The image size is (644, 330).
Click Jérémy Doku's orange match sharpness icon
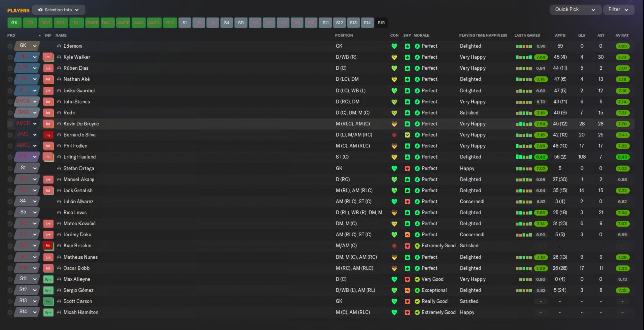pos(407,235)
